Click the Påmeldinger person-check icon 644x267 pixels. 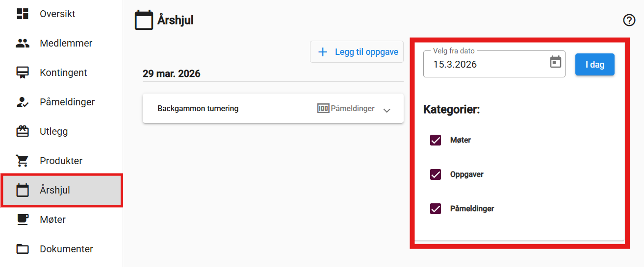(x=23, y=102)
